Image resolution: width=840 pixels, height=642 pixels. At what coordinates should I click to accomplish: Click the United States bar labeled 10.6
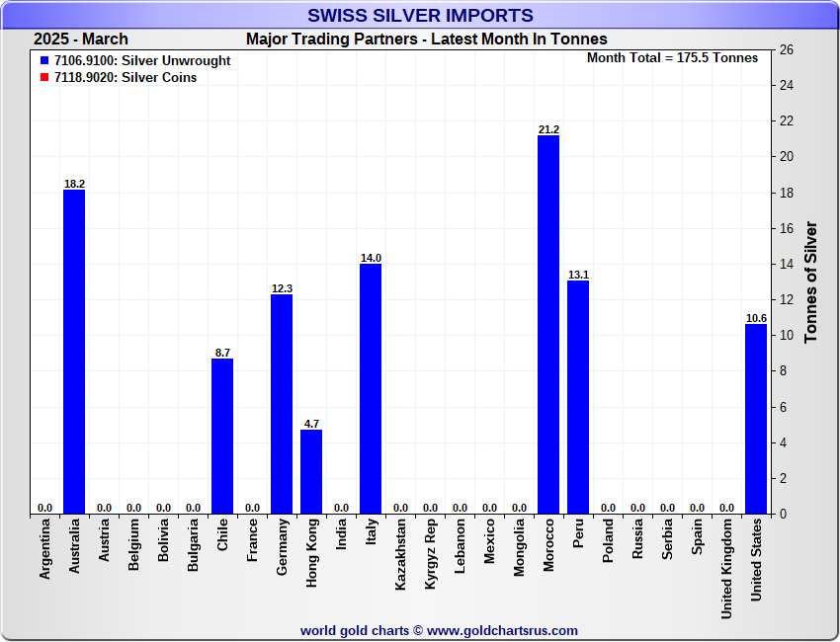pyautogui.click(x=756, y=419)
